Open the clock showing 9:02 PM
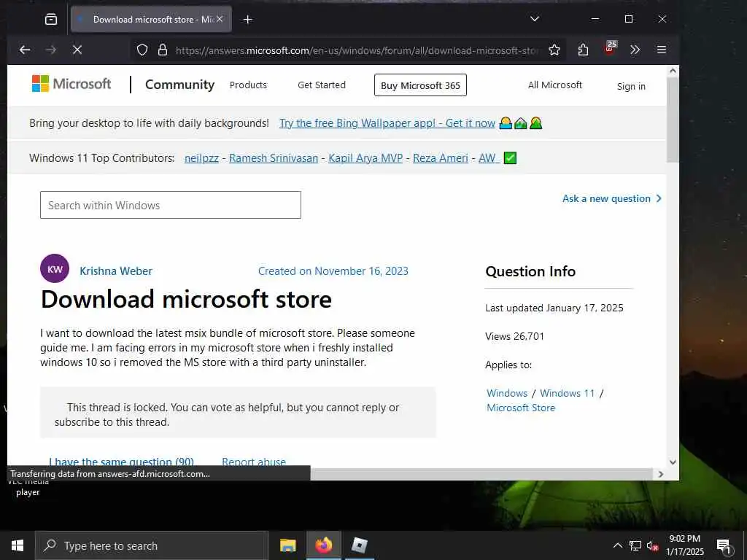The width and height of the screenshot is (747, 560). click(x=684, y=545)
